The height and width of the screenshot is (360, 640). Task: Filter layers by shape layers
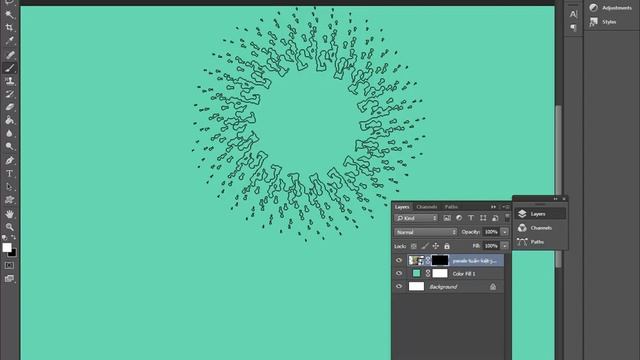[x=483, y=218]
